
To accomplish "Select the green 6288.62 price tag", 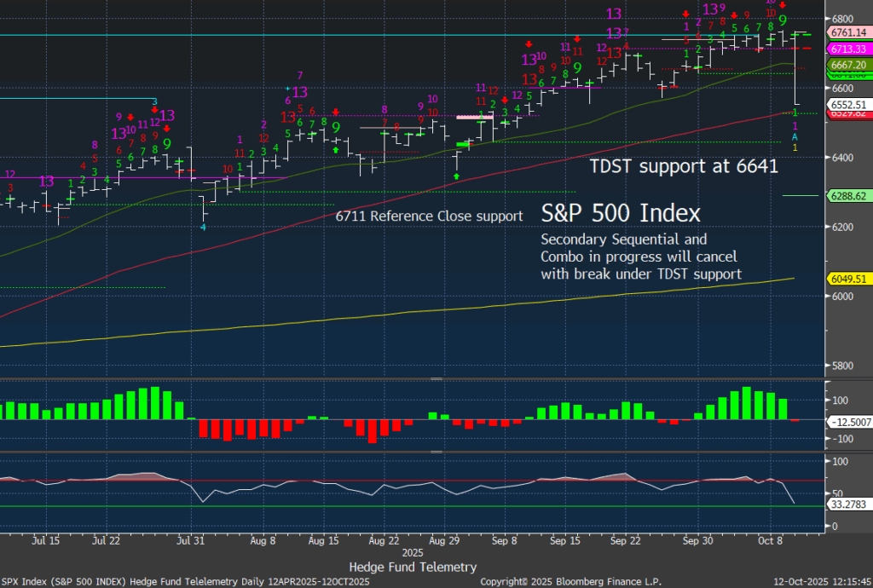I will click(847, 195).
